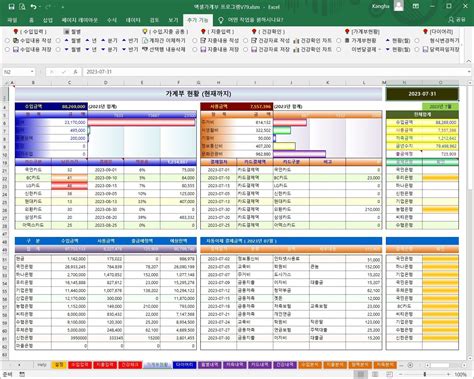This screenshot has height=379, width=474.
Task: Click the 달력파일저장 disk icon
Action: click(x=425, y=49)
